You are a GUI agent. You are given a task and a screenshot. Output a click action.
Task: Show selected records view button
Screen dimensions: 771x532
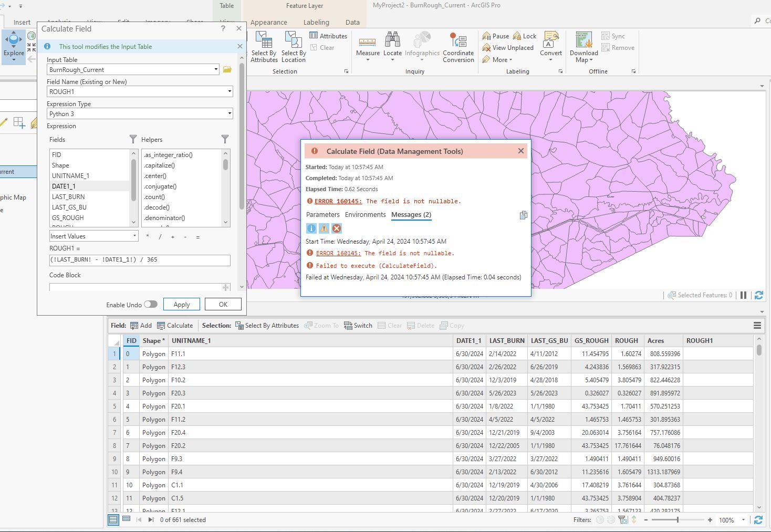[126, 519]
